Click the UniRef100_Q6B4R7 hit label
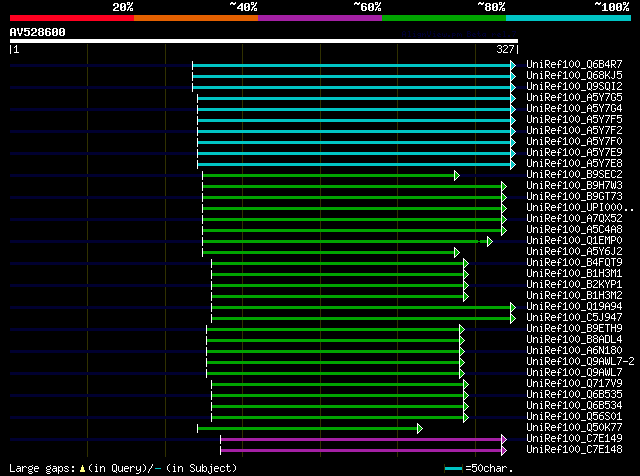Image resolution: width=640 pixels, height=476 pixels. pos(574,65)
